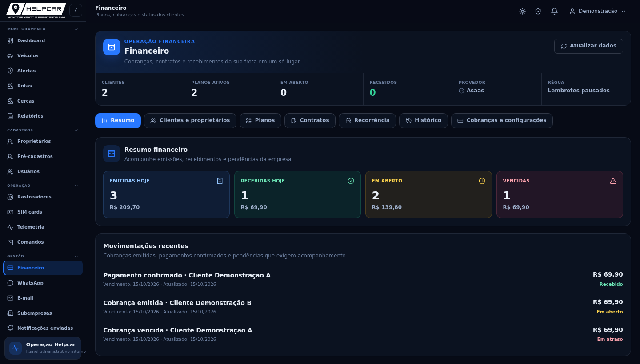Screen dimensions: 640x364
Task: Open the Cobranças e configurações tab
Action: tap(502, 121)
